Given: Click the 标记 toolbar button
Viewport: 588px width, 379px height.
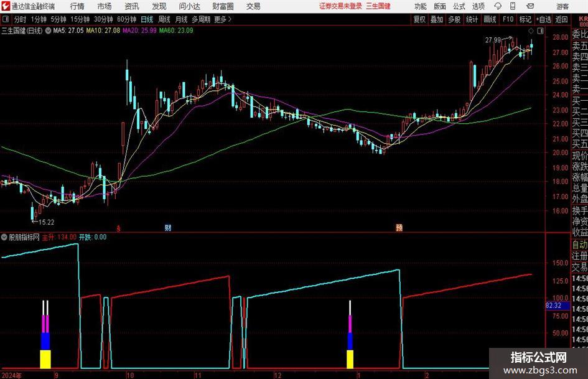Looking at the screenshot, I should [x=525, y=19].
